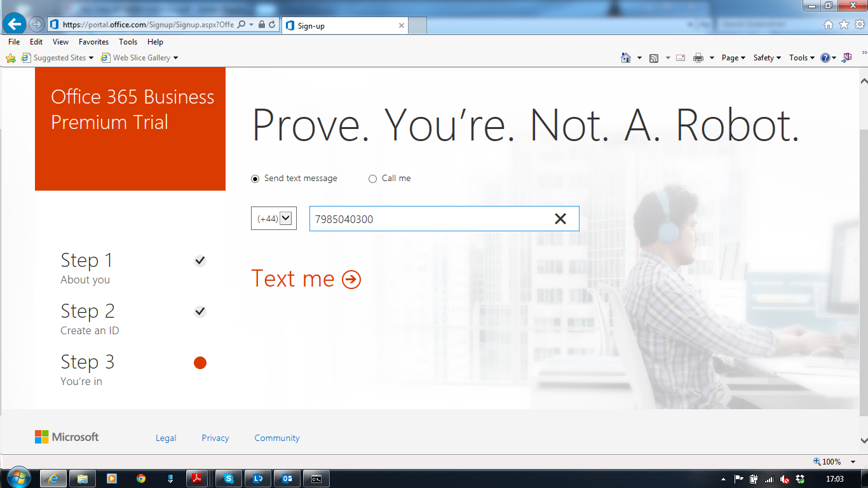Refresh the page using the reload icon
868x488 pixels.
[x=272, y=25]
